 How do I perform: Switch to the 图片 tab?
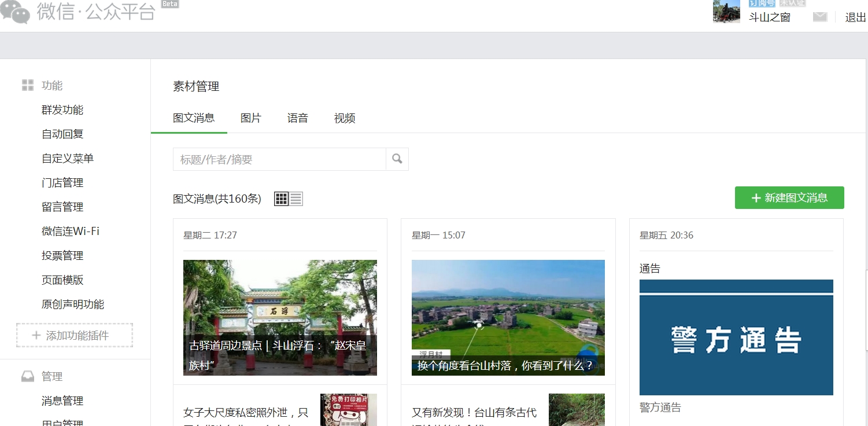[x=251, y=118]
